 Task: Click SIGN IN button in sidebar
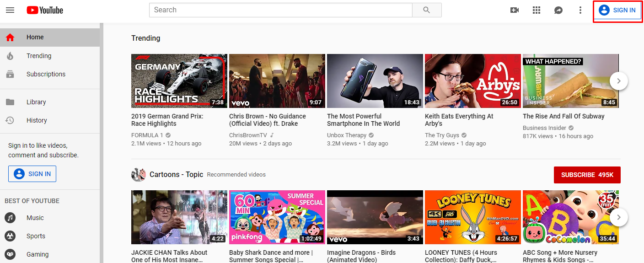click(x=32, y=174)
